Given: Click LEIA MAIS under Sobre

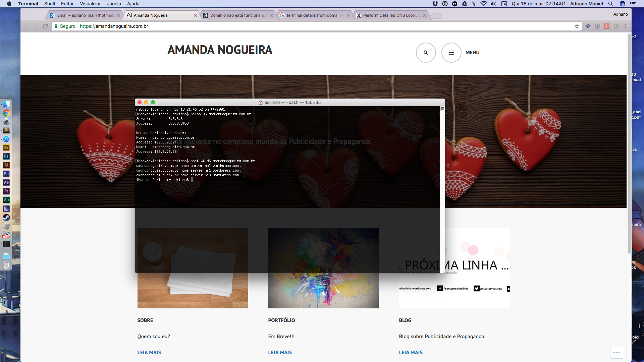Looking at the screenshot, I should click(149, 353).
